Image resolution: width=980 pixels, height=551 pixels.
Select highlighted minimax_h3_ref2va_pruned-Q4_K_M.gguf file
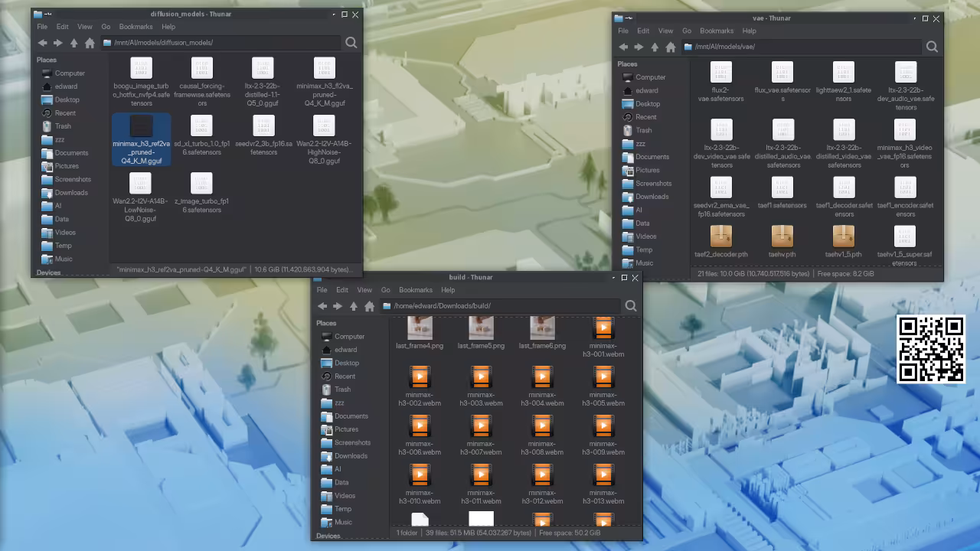pos(142,140)
